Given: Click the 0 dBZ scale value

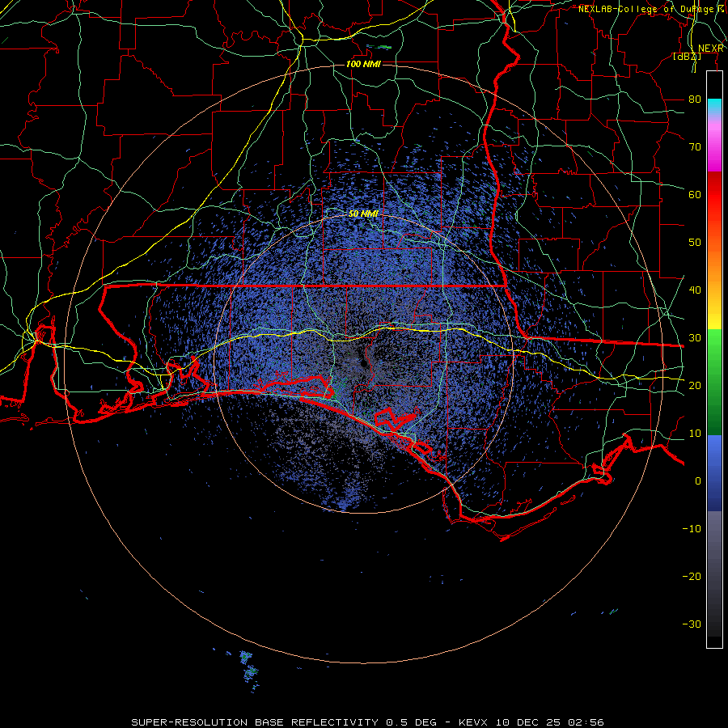Looking at the screenshot, I should (x=698, y=481).
